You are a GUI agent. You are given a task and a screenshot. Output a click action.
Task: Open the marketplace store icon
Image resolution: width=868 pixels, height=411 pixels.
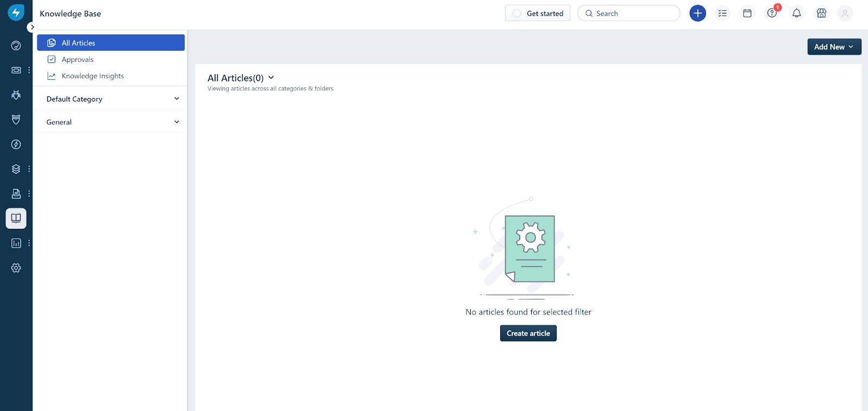pyautogui.click(x=821, y=14)
